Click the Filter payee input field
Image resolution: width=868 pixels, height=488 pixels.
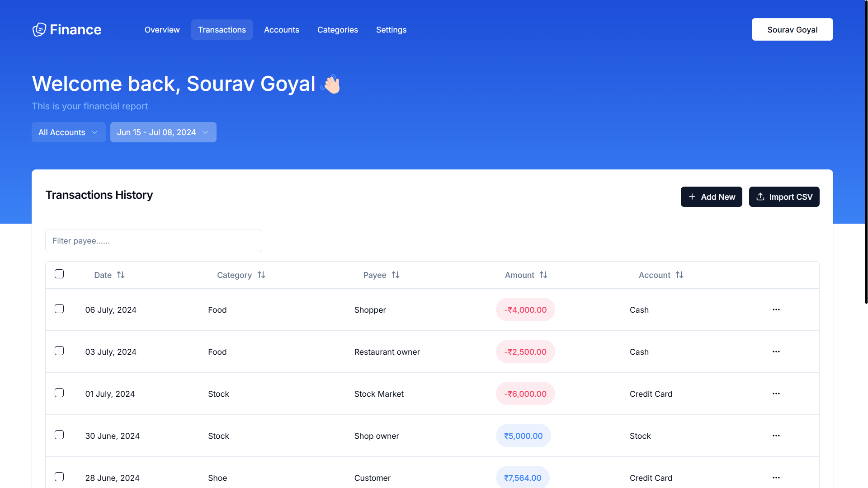153,240
